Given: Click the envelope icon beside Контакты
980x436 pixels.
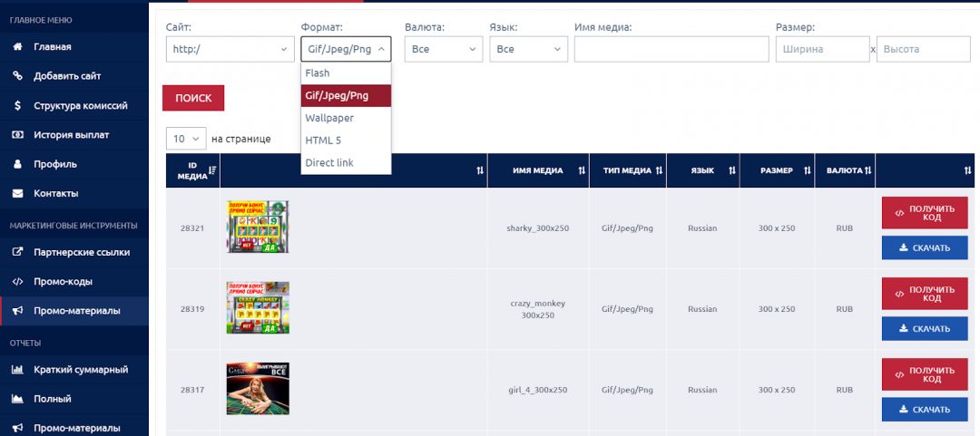Looking at the screenshot, I should pyautogui.click(x=17, y=194).
